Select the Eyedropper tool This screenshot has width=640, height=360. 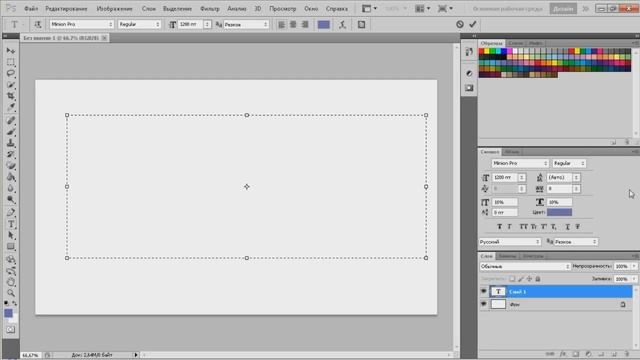pos(11,107)
